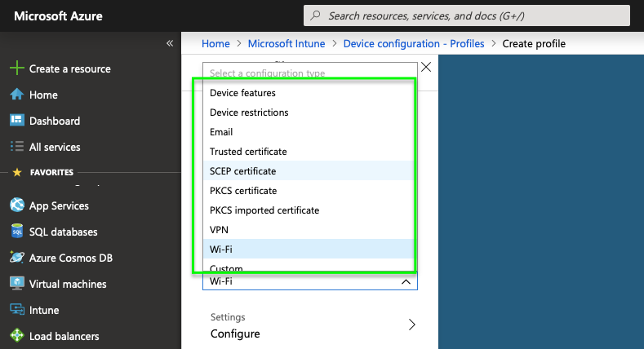Screen dimensions: 644x349
Task: Close the Create profile blade
Action: click(x=425, y=68)
